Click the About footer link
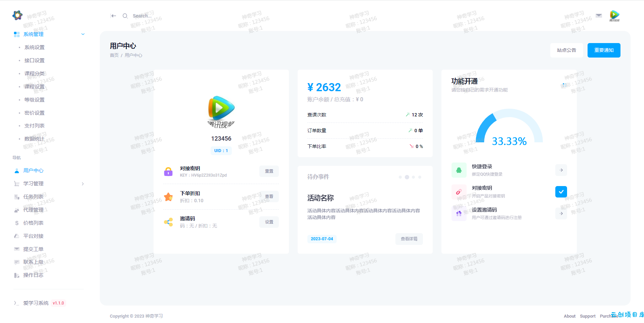 [569, 316]
